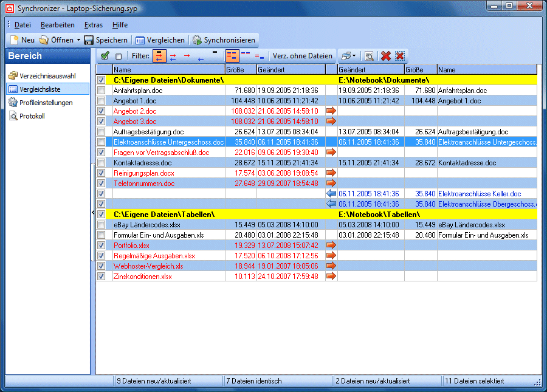The width and height of the screenshot is (547, 392).
Task: Click orange copy arrow for Telefonnummern.doc
Action: [x=331, y=183]
